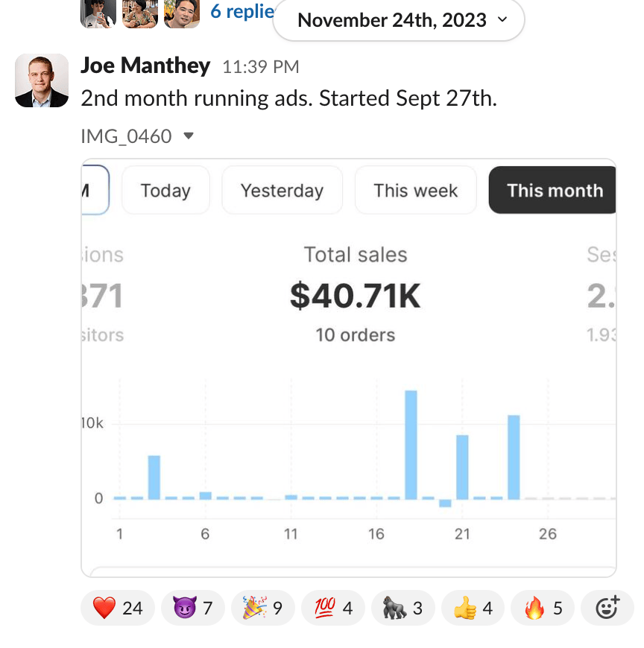The image size is (644, 648).
Task: Open the $40.71K total sales image
Action: 355,296
